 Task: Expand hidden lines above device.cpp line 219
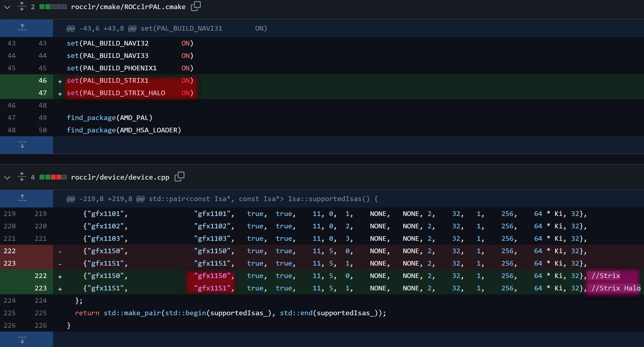click(22, 198)
